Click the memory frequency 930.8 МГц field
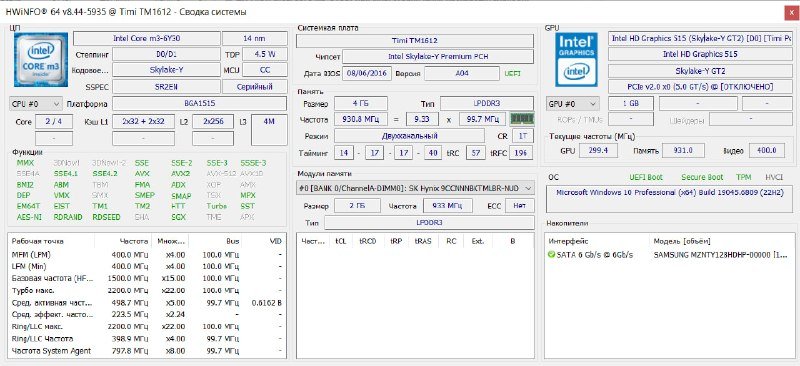The image size is (800, 366). [361, 119]
